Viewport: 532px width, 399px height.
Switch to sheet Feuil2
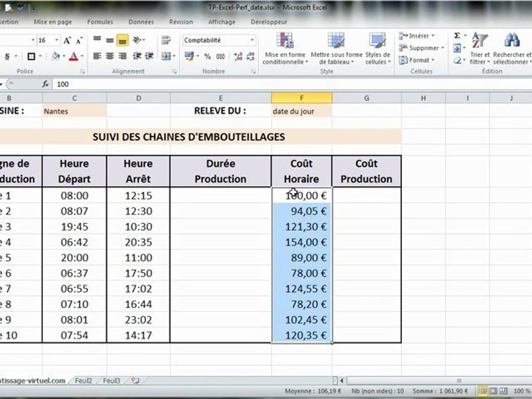point(83,381)
